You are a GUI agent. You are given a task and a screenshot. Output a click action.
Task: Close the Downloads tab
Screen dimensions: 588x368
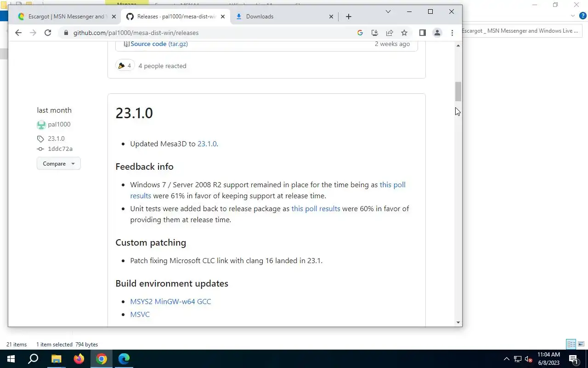tap(331, 17)
